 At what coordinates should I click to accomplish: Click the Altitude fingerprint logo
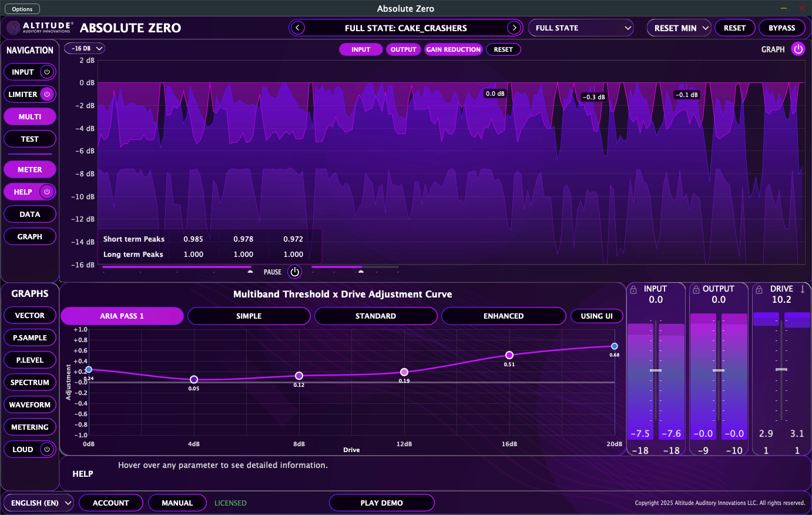coord(13,27)
